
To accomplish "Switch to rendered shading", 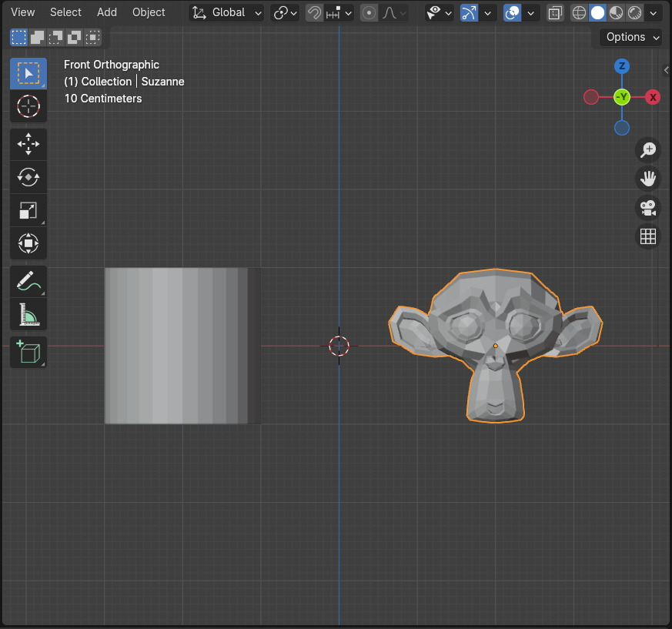I will tap(634, 13).
